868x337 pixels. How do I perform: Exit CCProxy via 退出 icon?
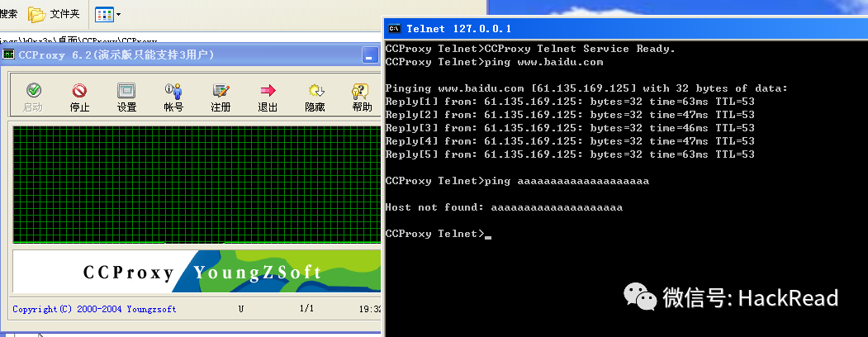pyautogui.click(x=268, y=98)
